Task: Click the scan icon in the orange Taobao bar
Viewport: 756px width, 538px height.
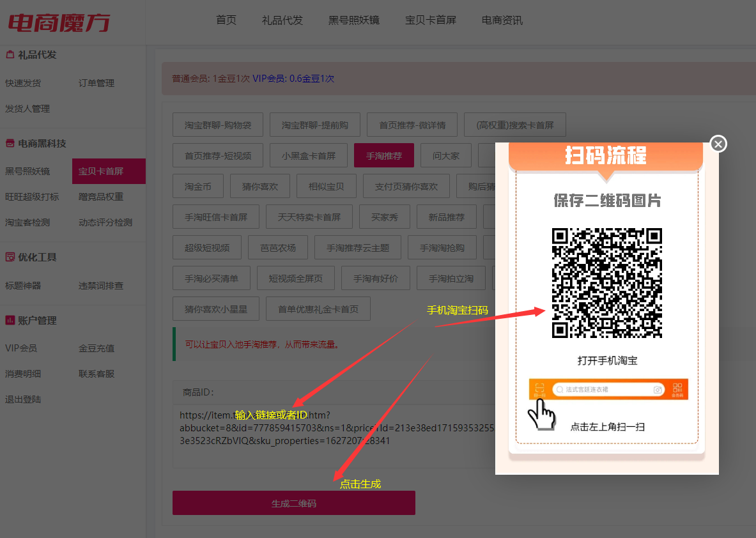Action: (539, 389)
